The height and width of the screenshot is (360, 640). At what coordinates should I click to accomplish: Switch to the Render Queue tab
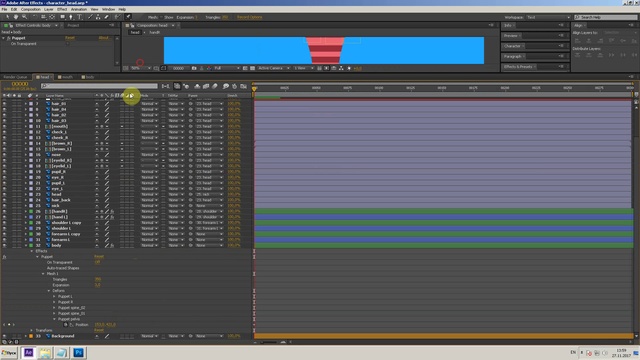pyautogui.click(x=15, y=77)
